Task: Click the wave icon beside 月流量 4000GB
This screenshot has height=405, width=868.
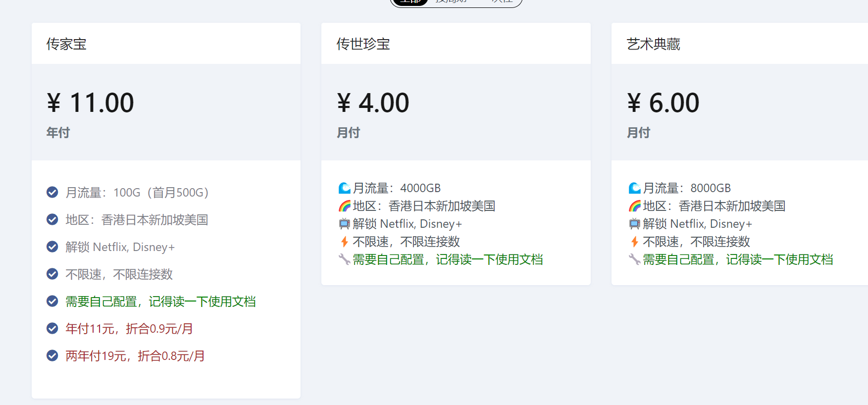Action: [x=344, y=188]
